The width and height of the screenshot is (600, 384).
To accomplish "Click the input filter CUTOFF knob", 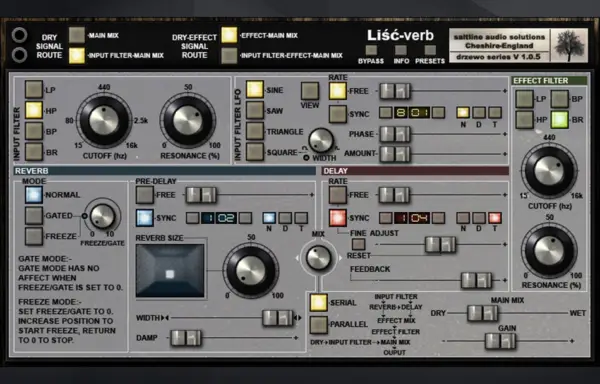I will (104, 120).
